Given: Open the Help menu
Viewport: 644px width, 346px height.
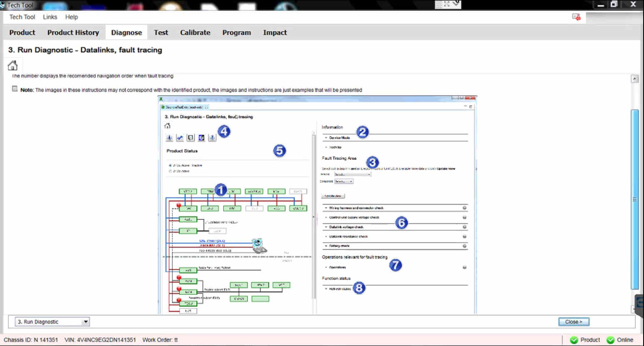Looking at the screenshot, I should tap(72, 17).
